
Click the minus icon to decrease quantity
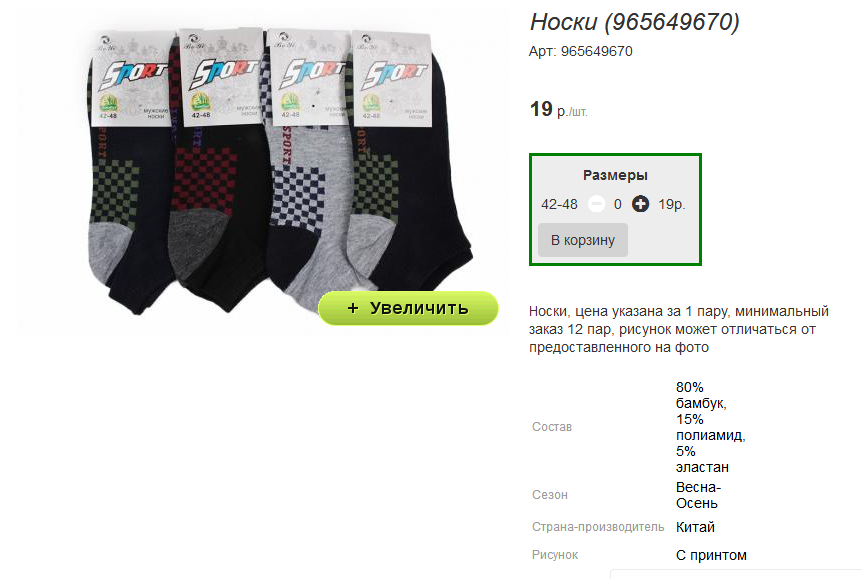[x=596, y=204]
